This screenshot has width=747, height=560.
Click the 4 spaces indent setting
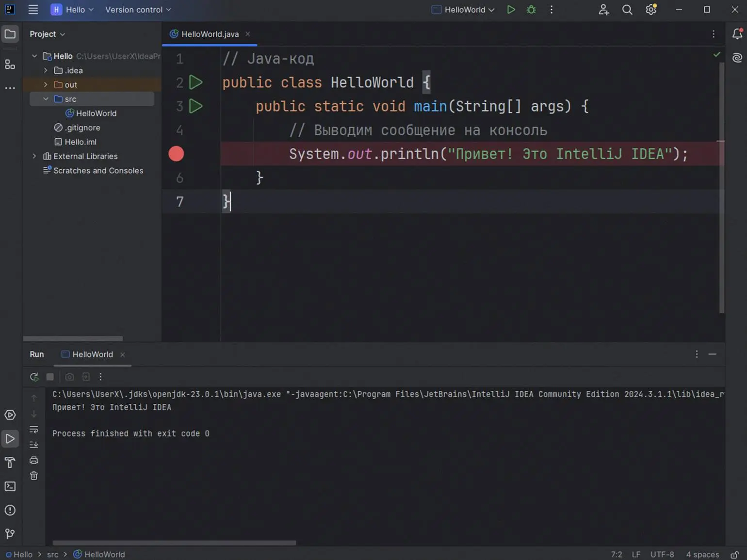coord(702,554)
